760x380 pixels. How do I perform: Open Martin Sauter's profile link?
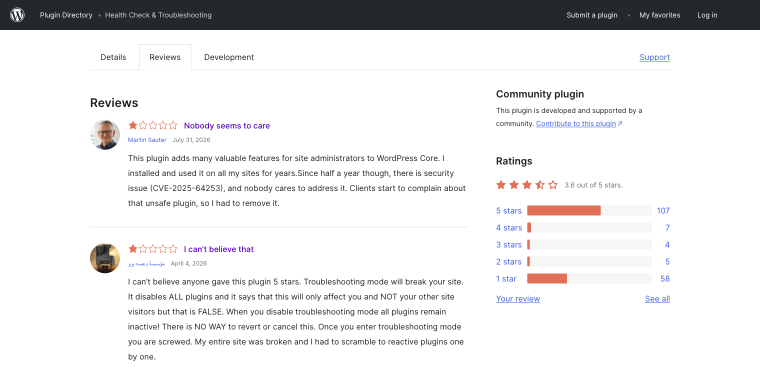[147, 140]
